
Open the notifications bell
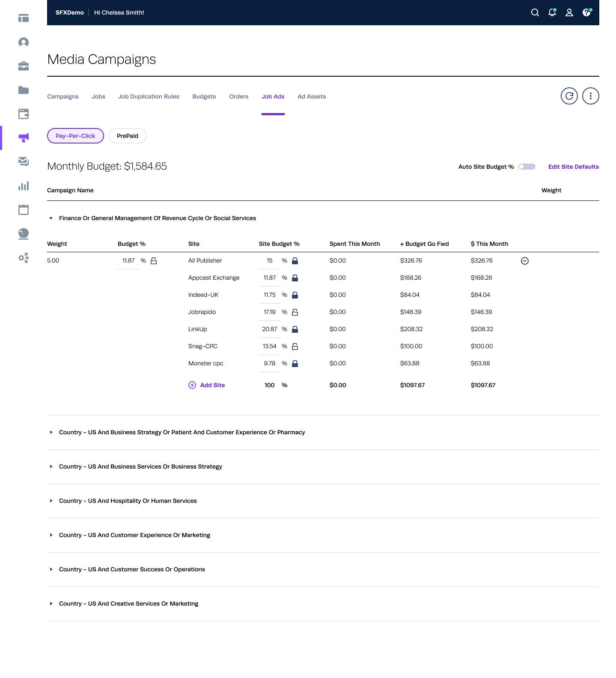552,12
